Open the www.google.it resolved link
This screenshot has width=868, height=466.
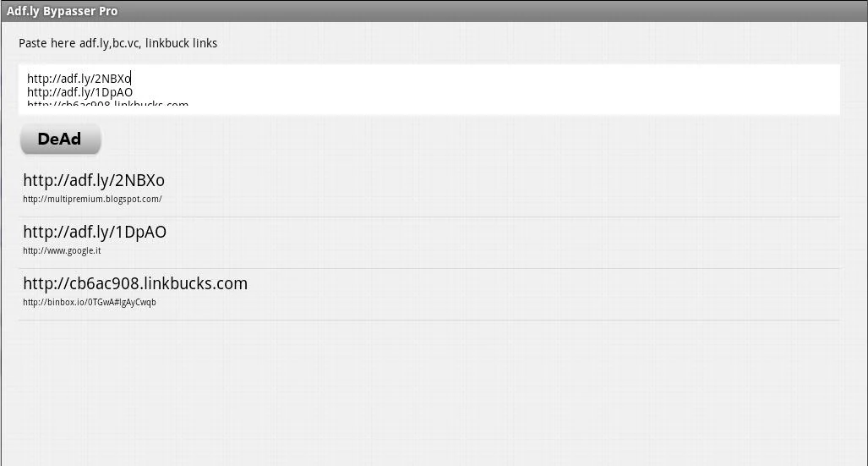point(62,251)
